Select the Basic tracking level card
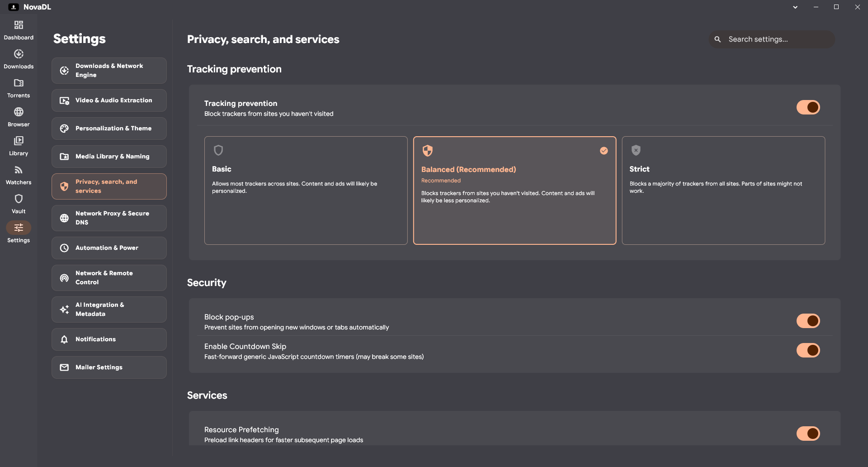868x467 pixels. [x=306, y=191]
